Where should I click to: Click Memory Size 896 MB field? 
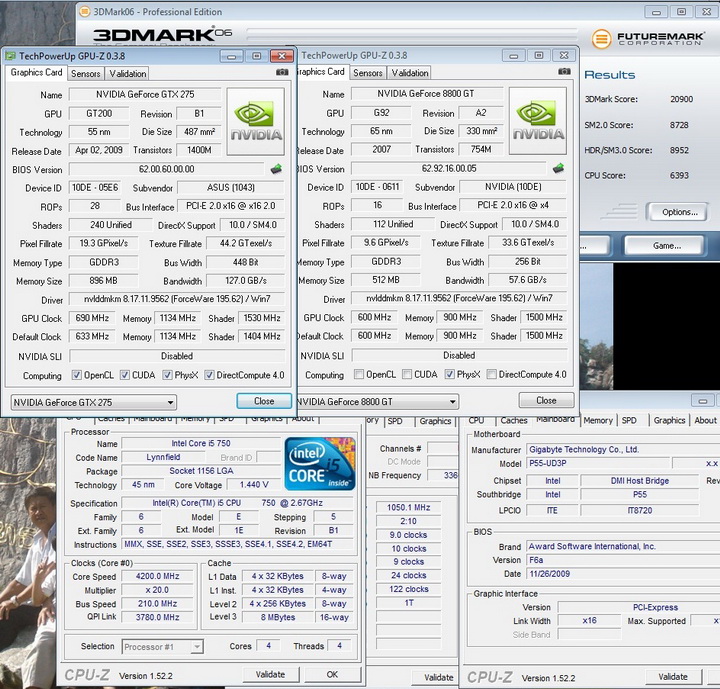click(x=103, y=281)
